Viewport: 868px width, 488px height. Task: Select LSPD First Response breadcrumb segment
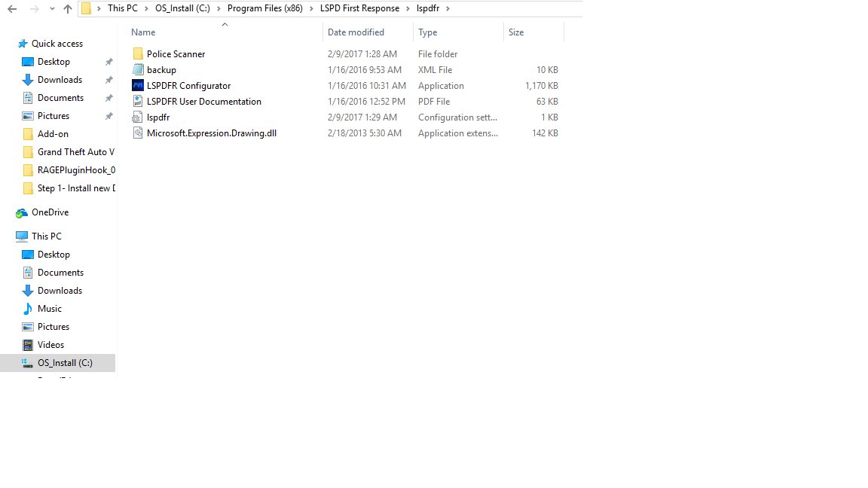pos(359,8)
